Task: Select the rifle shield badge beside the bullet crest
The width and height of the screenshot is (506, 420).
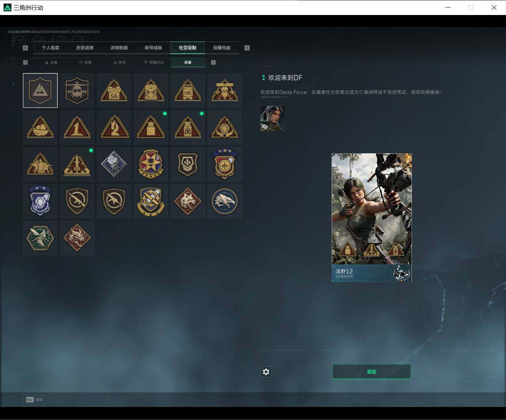Action: click(114, 201)
